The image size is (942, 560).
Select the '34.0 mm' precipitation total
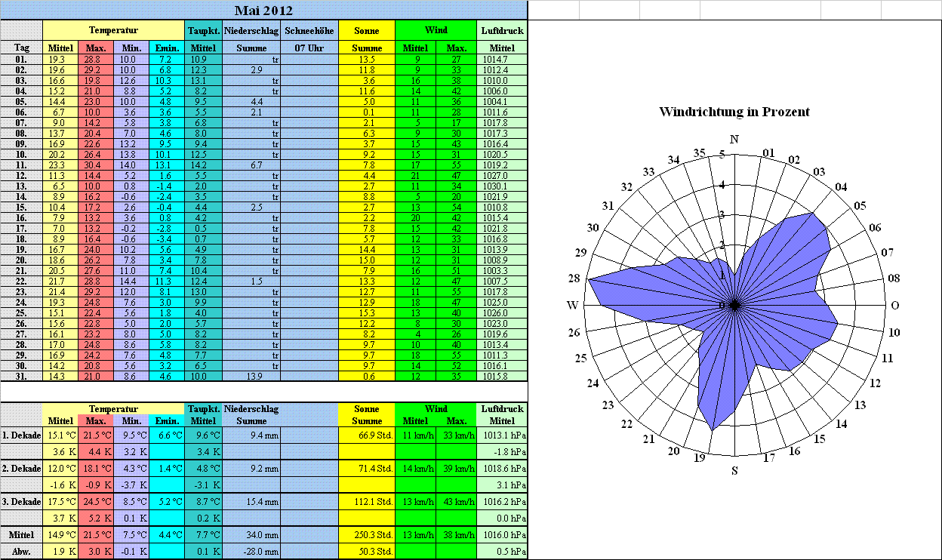coord(252,534)
